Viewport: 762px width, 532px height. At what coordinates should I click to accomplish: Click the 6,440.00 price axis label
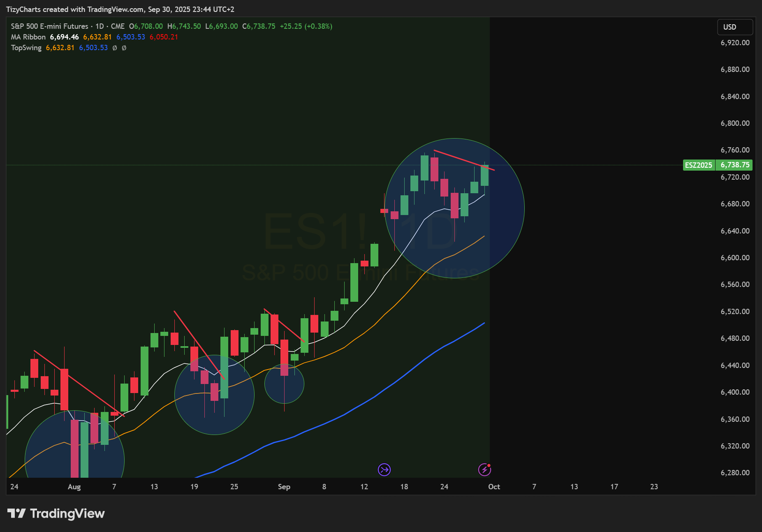coord(735,365)
